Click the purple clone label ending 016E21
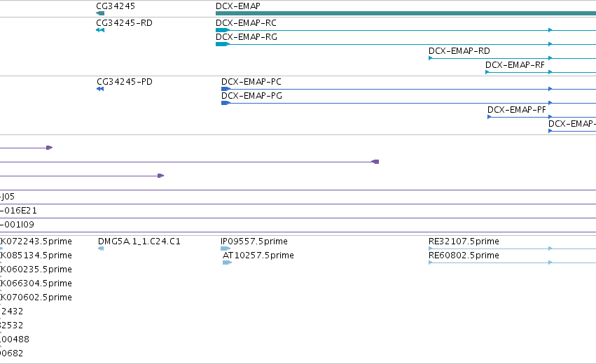596x364 pixels. [18, 211]
